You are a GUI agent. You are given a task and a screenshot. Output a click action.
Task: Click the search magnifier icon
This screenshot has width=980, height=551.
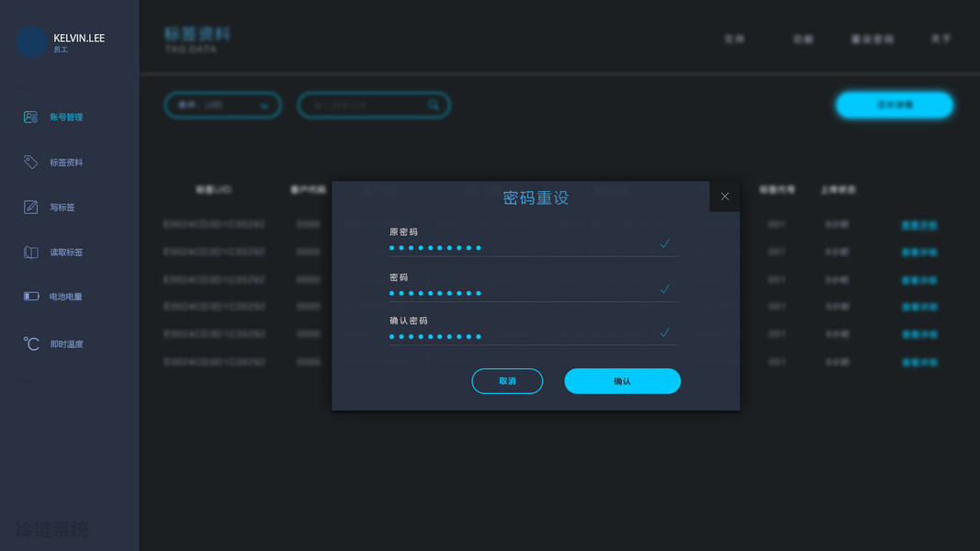[434, 105]
